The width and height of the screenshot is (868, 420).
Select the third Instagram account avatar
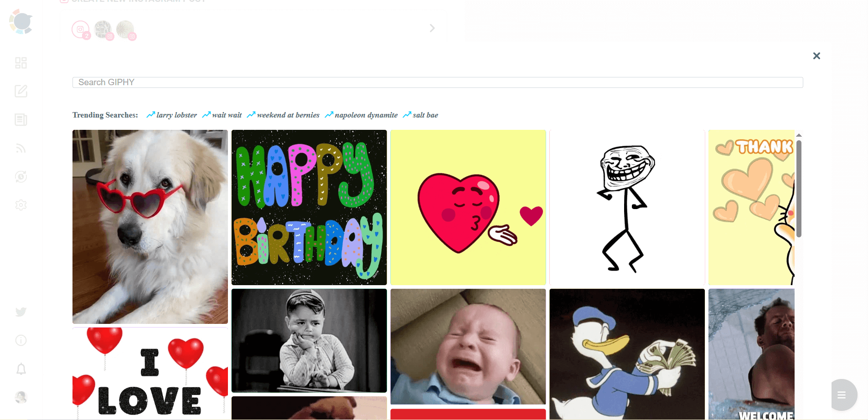pyautogui.click(x=126, y=30)
